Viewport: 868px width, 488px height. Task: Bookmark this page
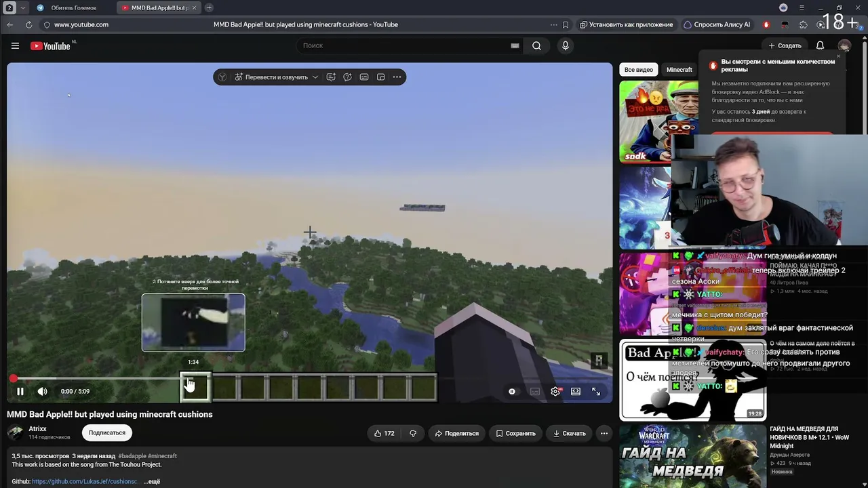point(566,24)
